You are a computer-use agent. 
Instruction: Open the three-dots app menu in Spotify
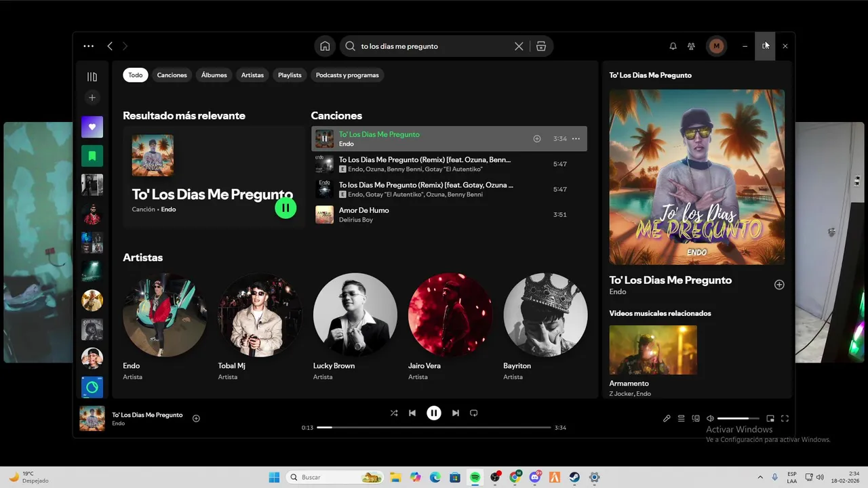coord(88,46)
